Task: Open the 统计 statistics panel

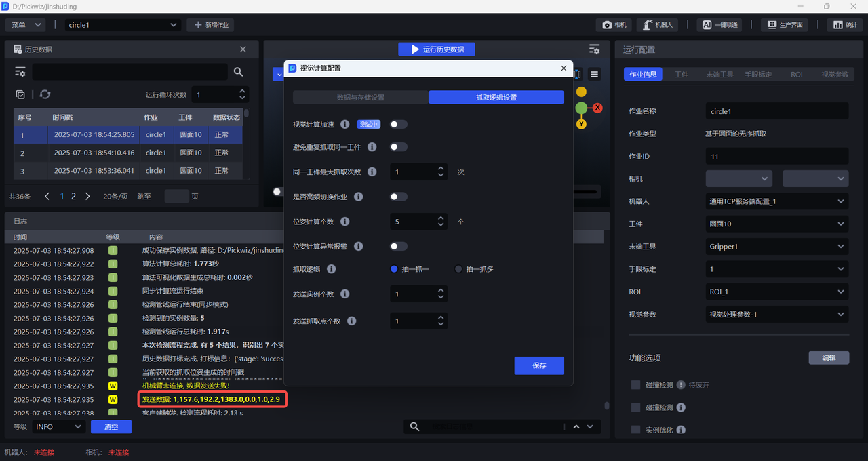Action: (845, 25)
